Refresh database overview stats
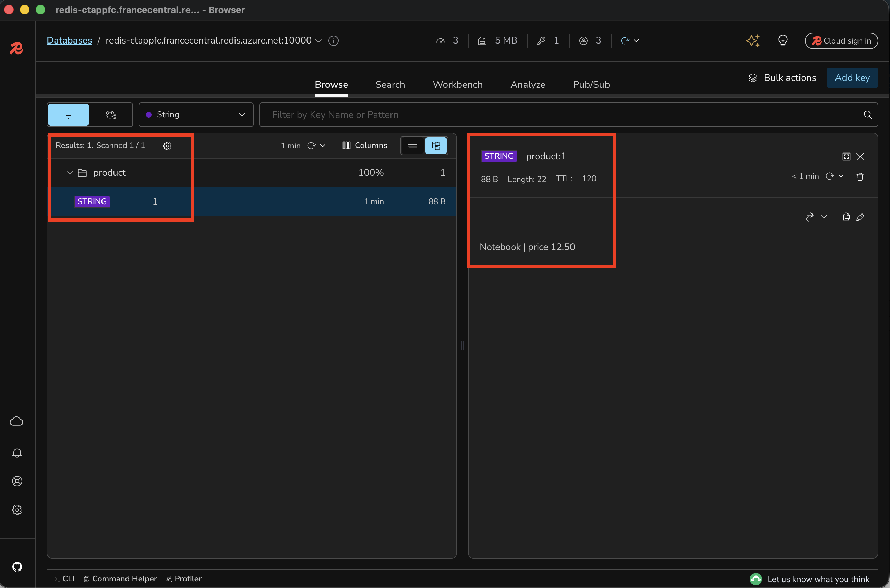 click(624, 40)
